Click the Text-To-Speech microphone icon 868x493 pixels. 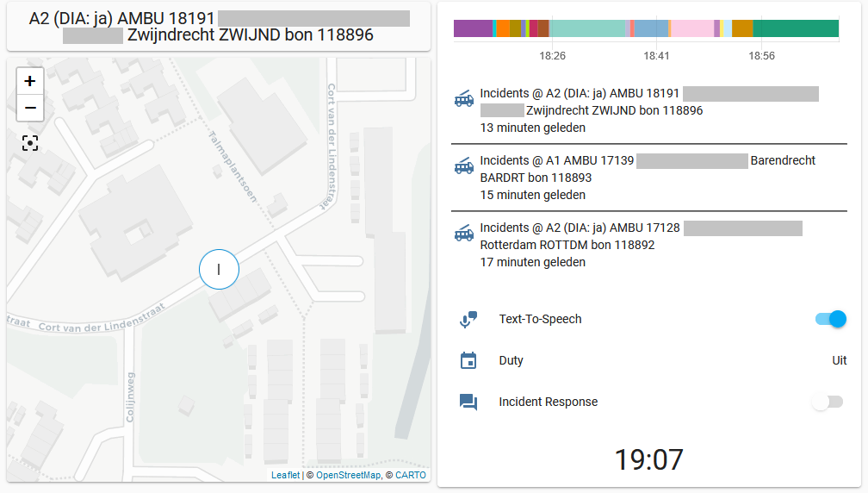tap(468, 320)
